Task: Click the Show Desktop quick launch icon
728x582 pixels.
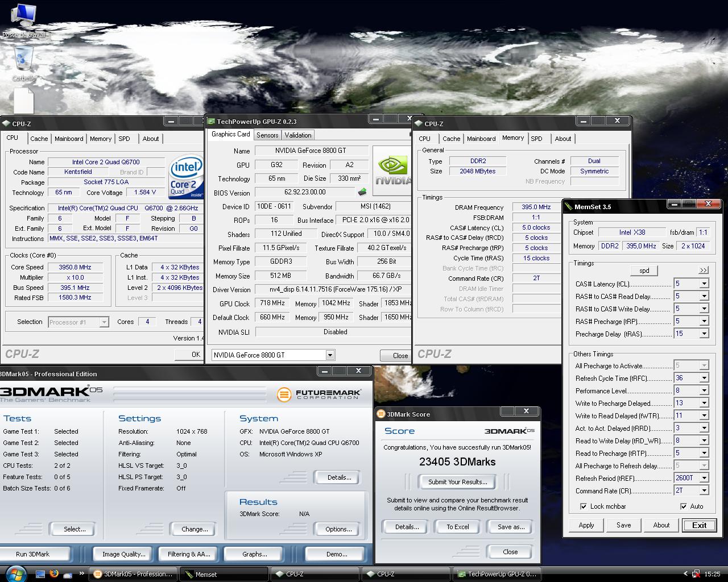Action: 40,574
